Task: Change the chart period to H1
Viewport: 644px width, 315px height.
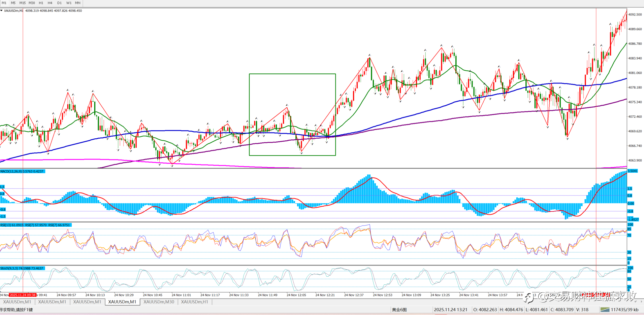Action: coord(41,3)
